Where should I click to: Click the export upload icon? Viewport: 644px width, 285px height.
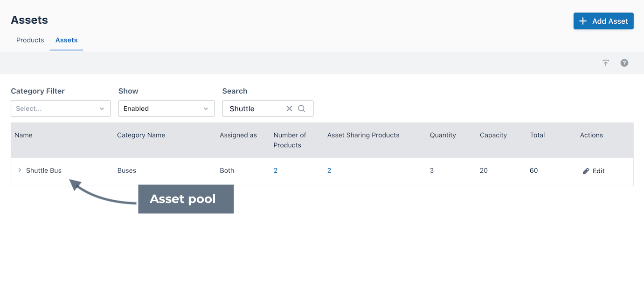[605, 63]
